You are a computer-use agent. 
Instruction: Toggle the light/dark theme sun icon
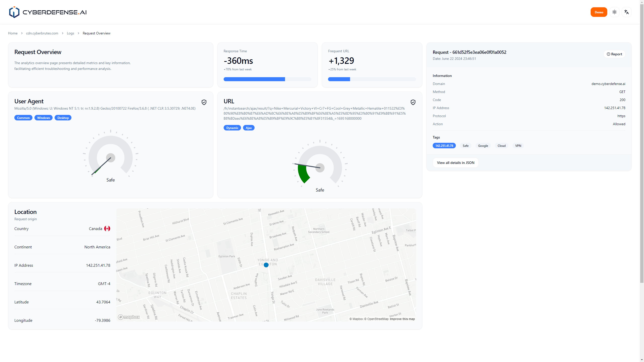click(x=615, y=12)
